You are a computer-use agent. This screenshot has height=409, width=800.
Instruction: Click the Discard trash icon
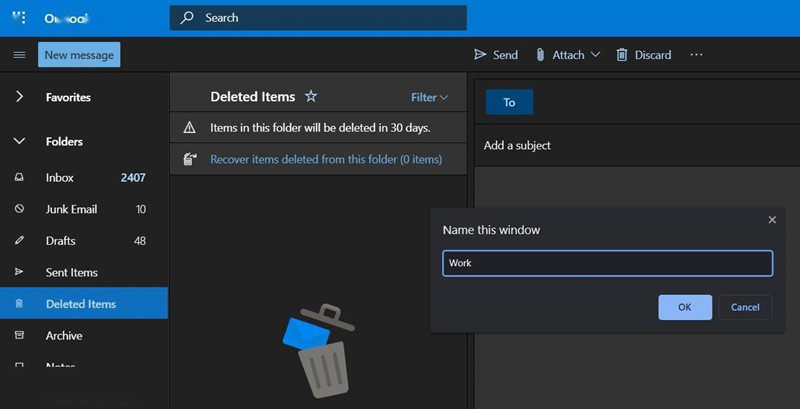tap(622, 55)
